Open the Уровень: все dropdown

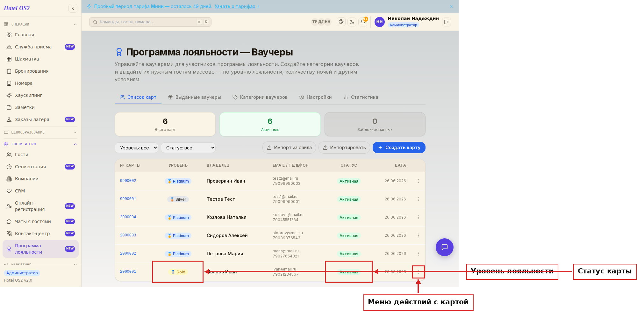pyautogui.click(x=136, y=148)
